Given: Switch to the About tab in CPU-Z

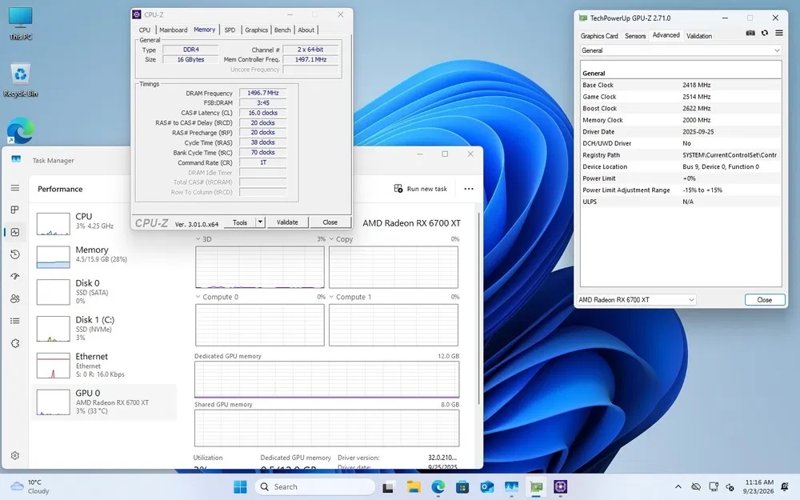Looking at the screenshot, I should (306, 30).
